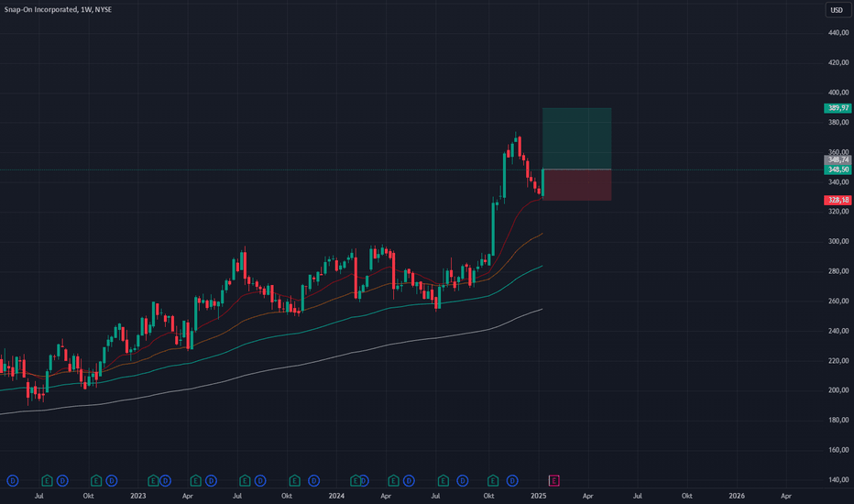This screenshot has height=504, width=854.
Task: Click the first blue dividend D marker at the far left
Action: (13, 480)
